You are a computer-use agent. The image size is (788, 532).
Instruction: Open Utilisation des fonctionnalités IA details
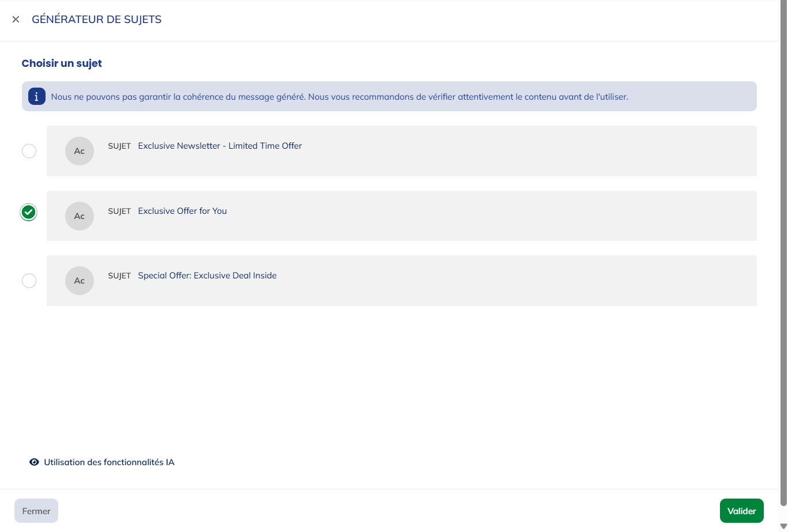tap(108, 462)
